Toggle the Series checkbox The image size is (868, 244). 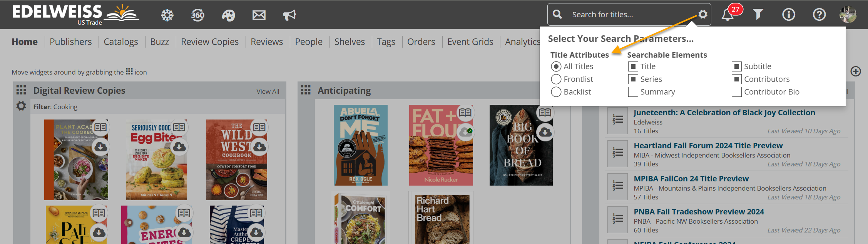(633, 79)
